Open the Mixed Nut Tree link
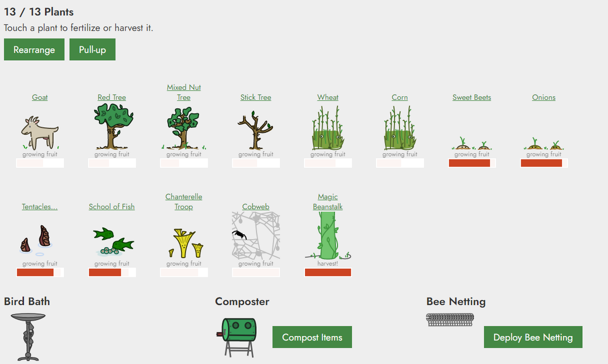Image resolution: width=608 pixels, height=364 pixels. point(184,92)
